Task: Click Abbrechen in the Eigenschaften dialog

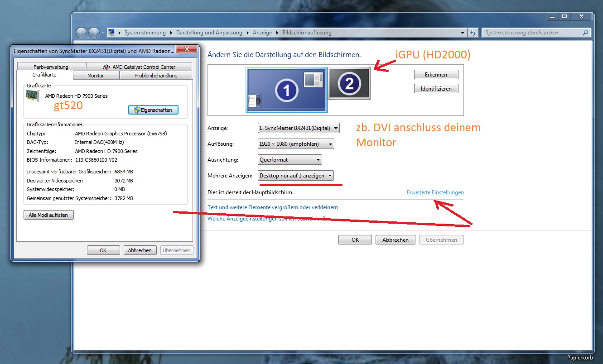Action: coord(140,250)
